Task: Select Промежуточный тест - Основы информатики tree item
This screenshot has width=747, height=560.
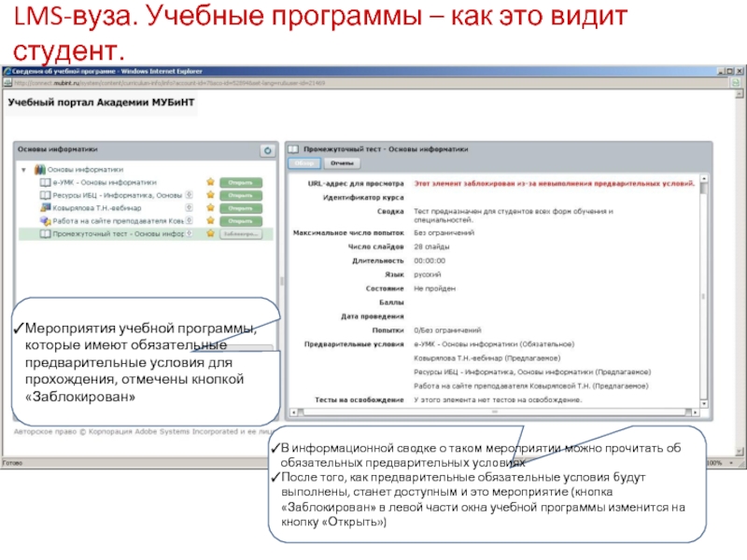Action: [x=119, y=234]
